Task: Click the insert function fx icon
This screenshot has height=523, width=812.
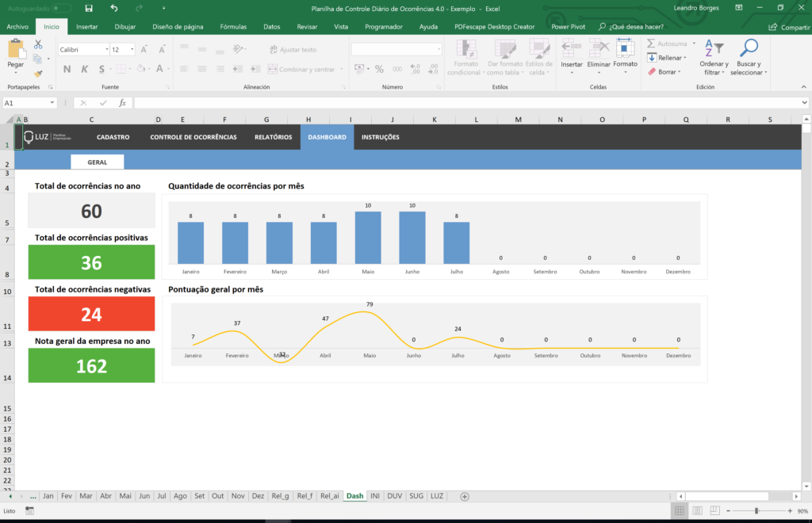Action: pyautogui.click(x=122, y=103)
